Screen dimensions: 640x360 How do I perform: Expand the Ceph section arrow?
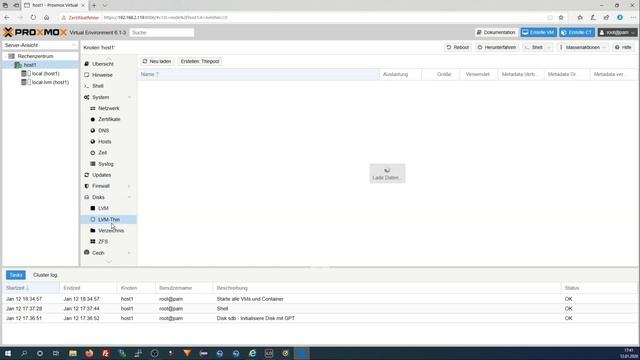[129, 253]
